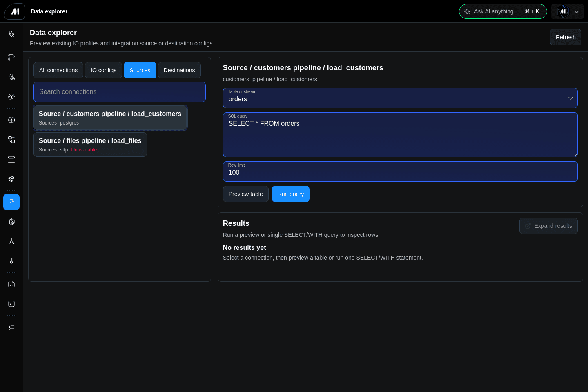
Task: Select the highlighted Data explorer sidebar icon
Action: [11, 202]
